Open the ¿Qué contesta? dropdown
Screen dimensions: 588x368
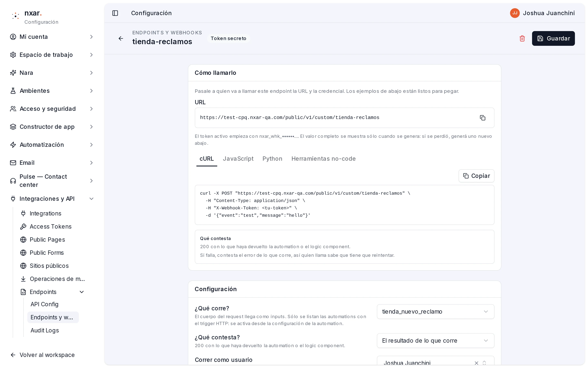pos(435,341)
